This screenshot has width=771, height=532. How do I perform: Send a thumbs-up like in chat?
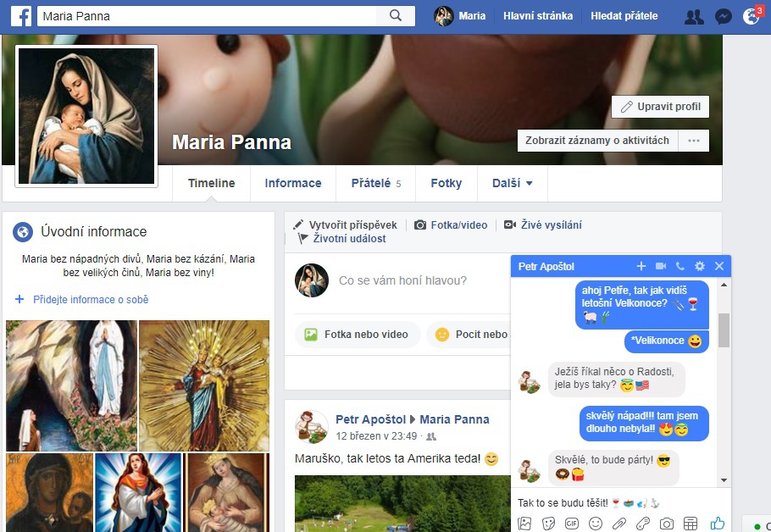(x=718, y=524)
